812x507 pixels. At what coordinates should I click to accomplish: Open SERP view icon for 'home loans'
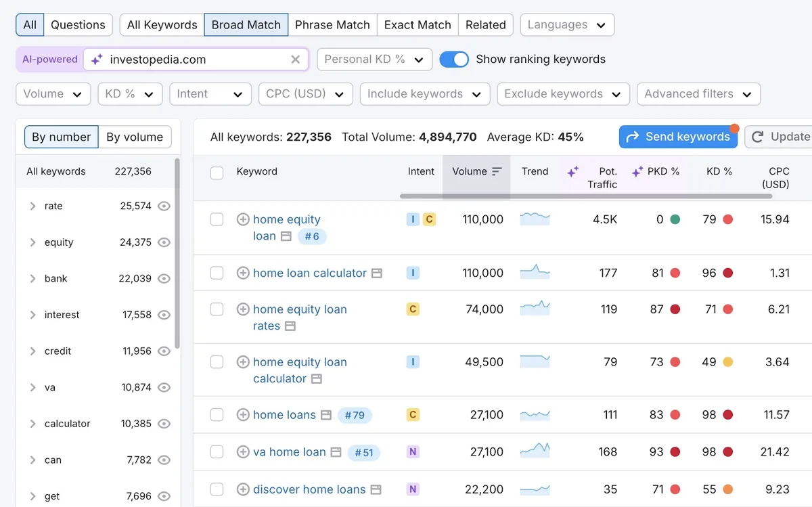click(326, 416)
